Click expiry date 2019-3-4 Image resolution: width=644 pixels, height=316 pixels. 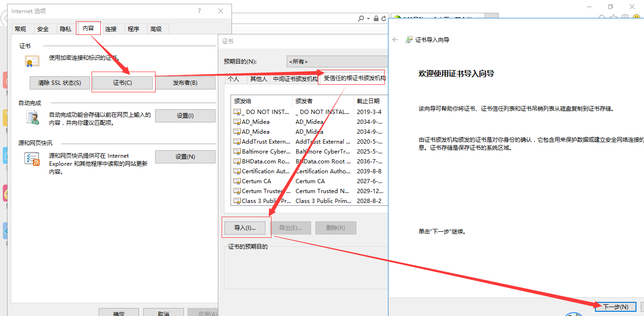[369, 112]
